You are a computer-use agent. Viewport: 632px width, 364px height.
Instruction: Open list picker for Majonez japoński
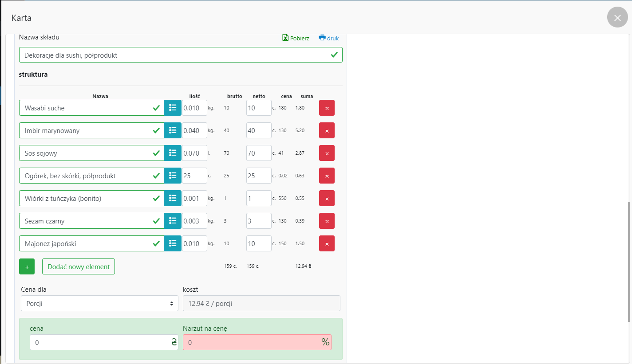[x=173, y=243]
